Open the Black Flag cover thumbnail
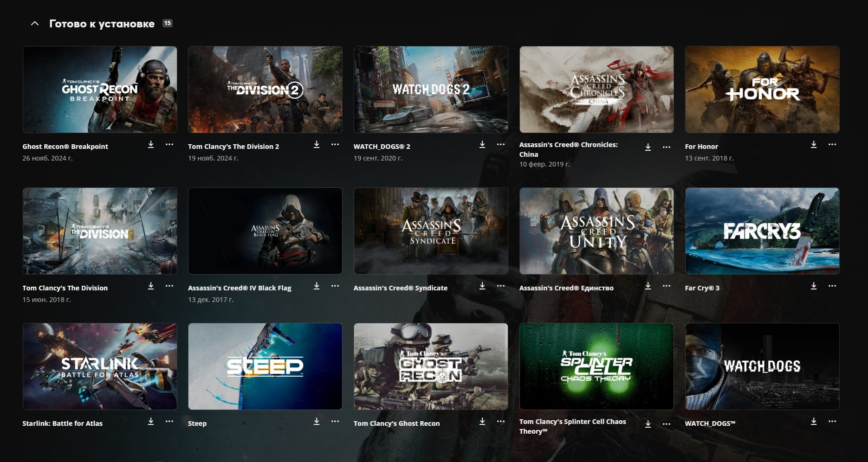Image resolution: width=868 pixels, height=462 pixels. (266, 231)
